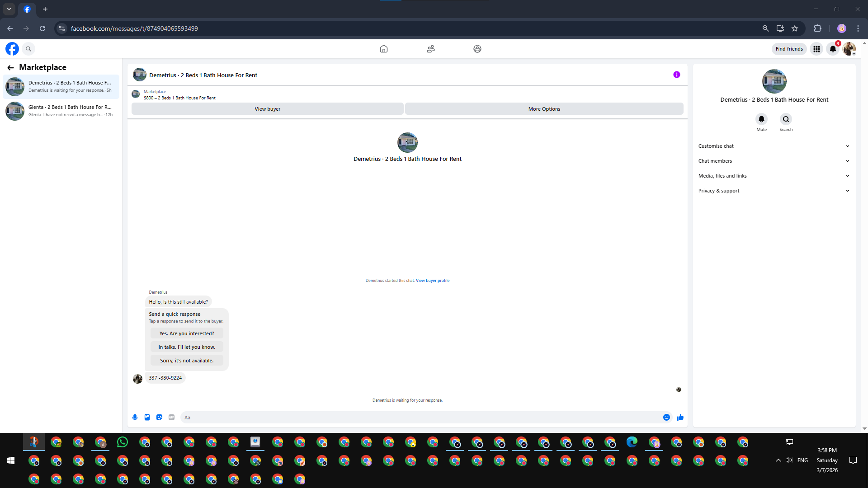Expand Media, files and links section
868x488 pixels.
(774, 176)
